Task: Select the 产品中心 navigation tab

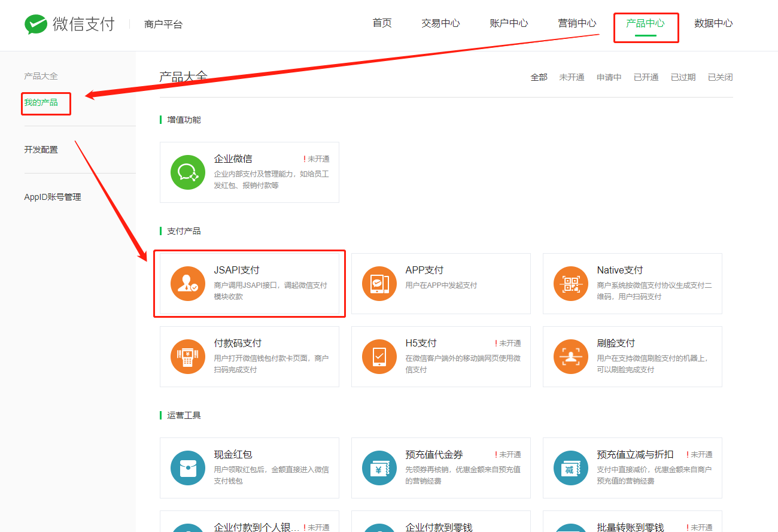Action: [645, 23]
